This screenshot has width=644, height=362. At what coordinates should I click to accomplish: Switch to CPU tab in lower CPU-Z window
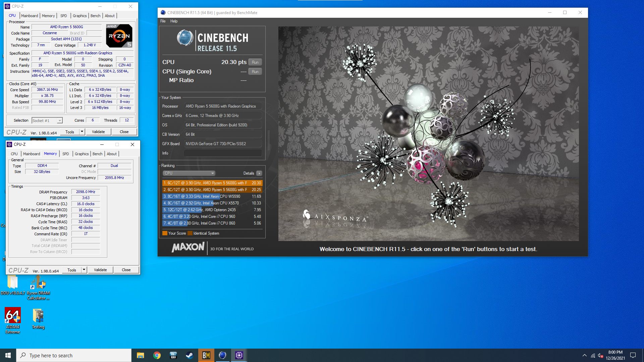(x=14, y=154)
